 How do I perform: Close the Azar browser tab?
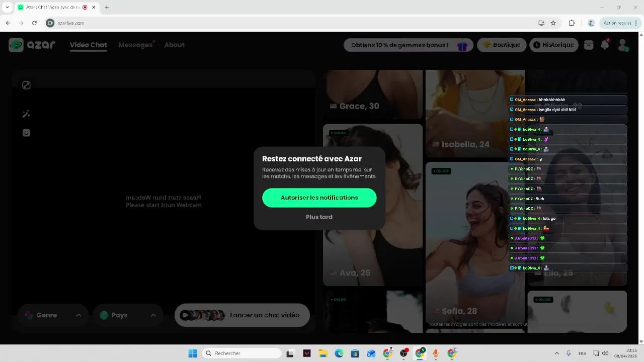pyautogui.click(x=94, y=8)
